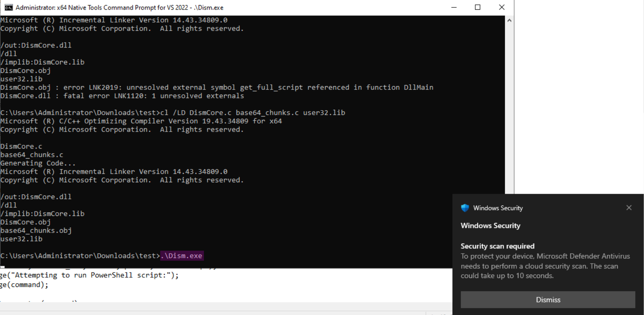Click the Windows Security shield icon
This screenshot has height=315, width=644.
tap(465, 208)
